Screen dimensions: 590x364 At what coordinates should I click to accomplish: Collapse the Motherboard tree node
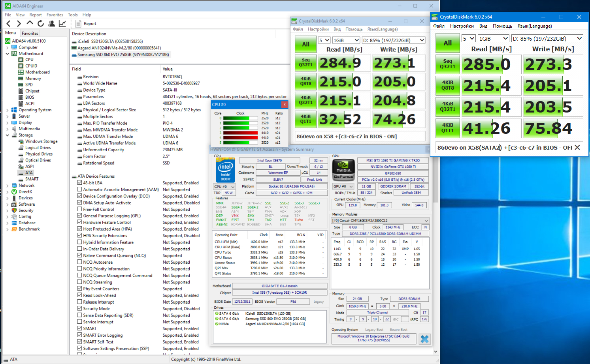[x=8, y=54]
